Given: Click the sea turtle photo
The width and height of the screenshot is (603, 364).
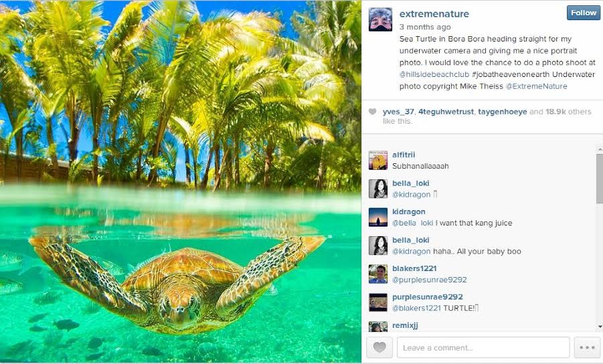Looking at the screenshot, I should click(181, 182).
